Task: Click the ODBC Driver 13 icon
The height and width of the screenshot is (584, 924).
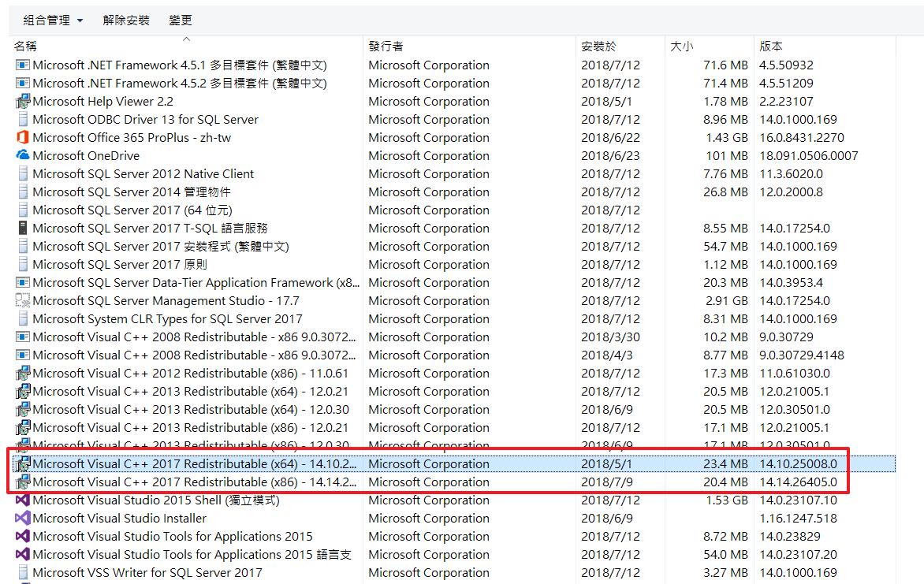Action: click(22, 120)
